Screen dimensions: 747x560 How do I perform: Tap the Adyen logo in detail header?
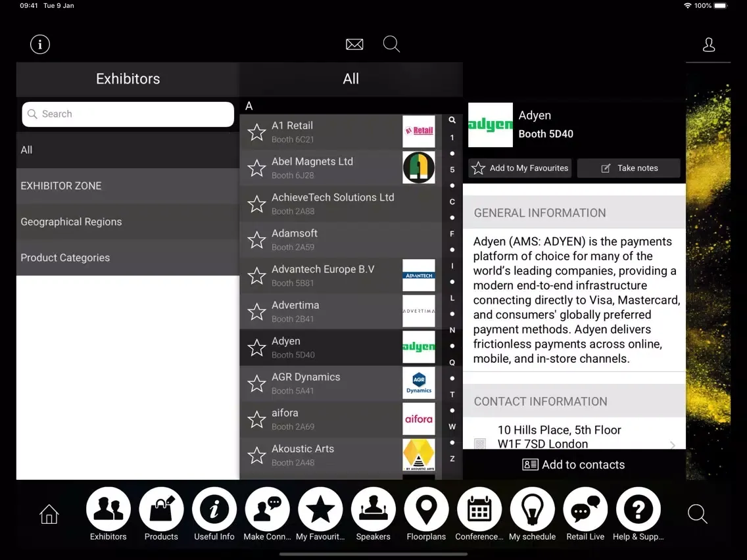click(491, 125)
